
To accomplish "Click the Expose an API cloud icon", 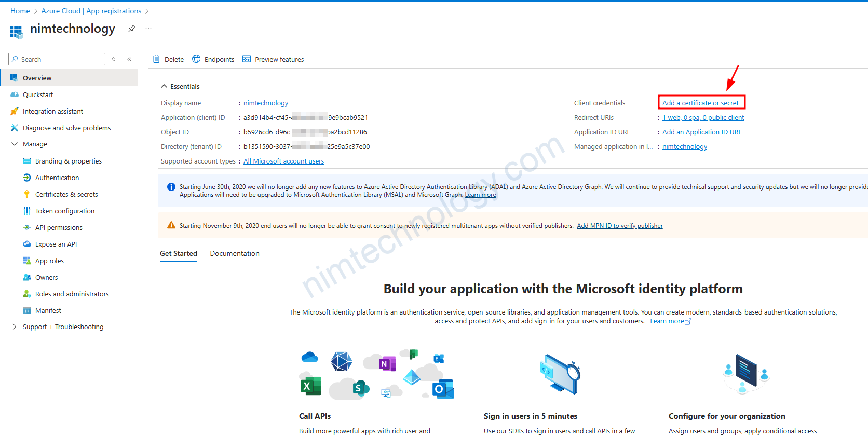I will (27, 244).
